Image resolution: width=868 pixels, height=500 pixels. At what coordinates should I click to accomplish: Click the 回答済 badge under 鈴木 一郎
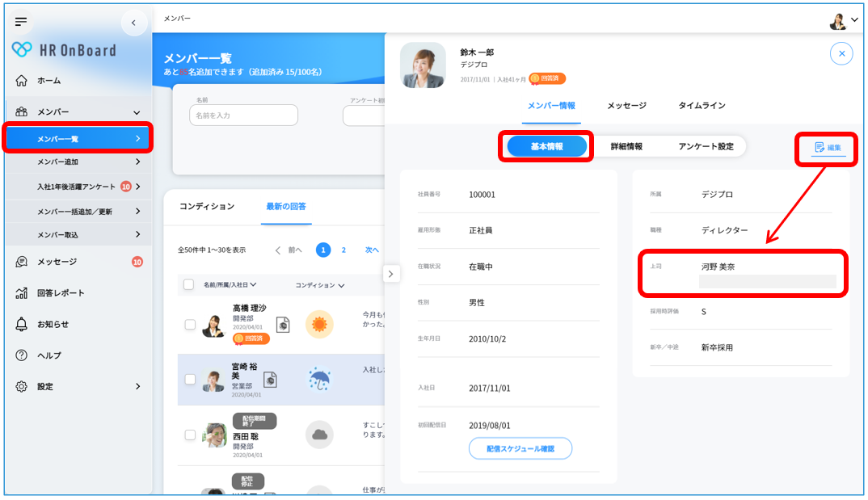click(x=547, y=78)
